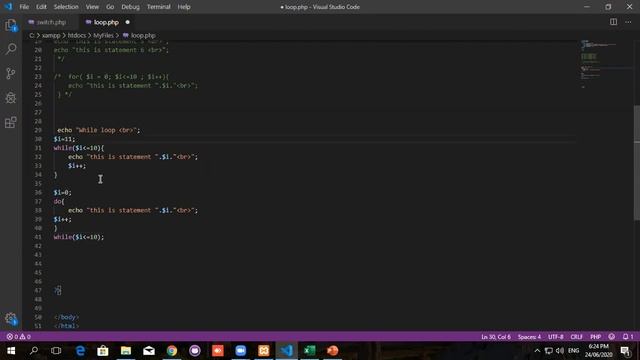Click PHP language mode status item
The width and height of the screenshot is (640, 360).
596,337
